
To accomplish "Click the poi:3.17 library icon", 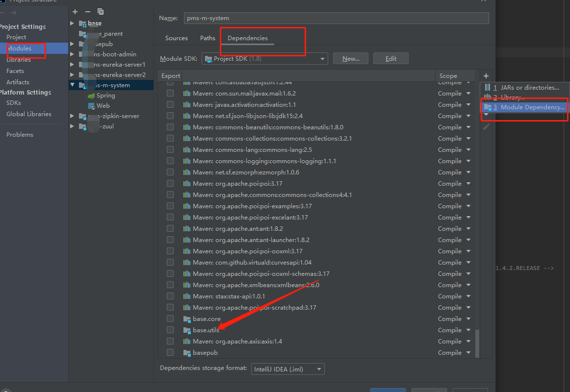I will (x=187, y=184).
